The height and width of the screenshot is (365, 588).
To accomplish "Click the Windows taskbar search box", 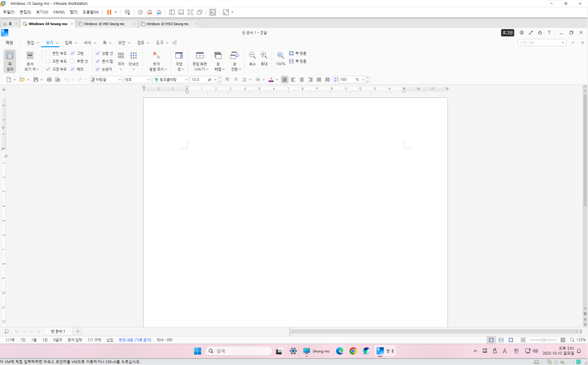I will [x=239, y=350].
